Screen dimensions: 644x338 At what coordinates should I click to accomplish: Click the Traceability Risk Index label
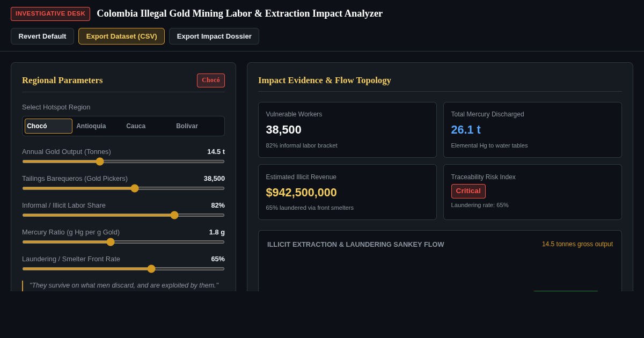483,177
